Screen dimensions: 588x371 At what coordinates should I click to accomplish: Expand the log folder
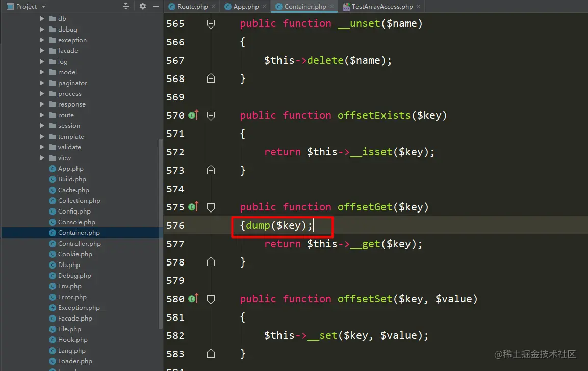click(42, 62)
